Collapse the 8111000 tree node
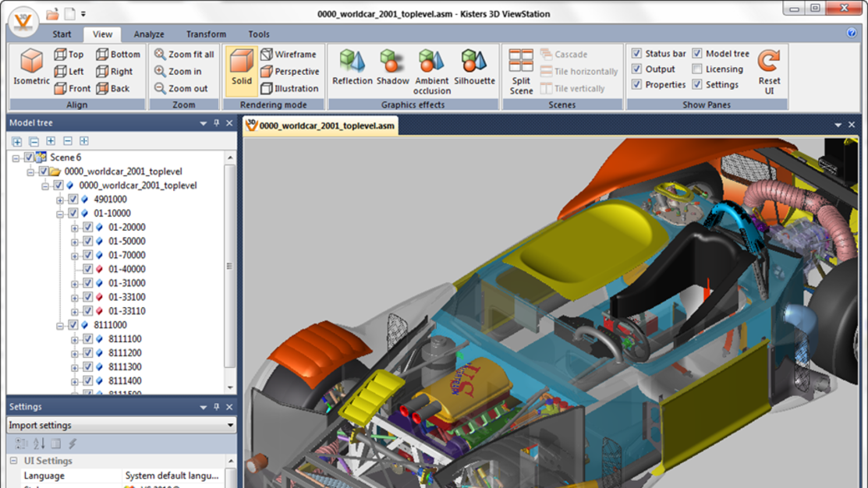This screenshot has height=488, width=868. pos(60,326)
